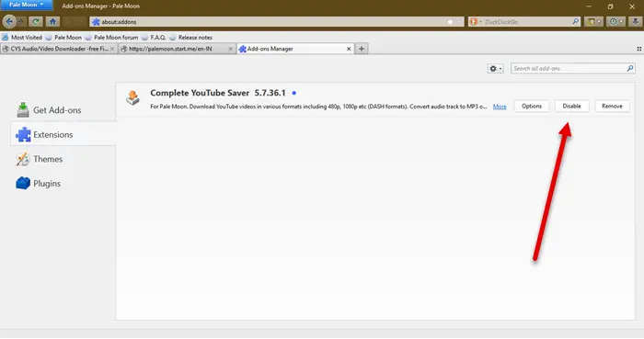
Task: Close the CYS Audio/Video Downloader tab
Action: [x=112, y=49]
